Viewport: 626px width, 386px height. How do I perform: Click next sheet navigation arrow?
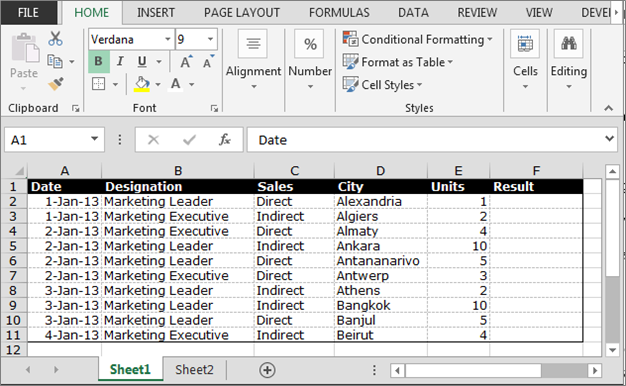click(56, 370)
